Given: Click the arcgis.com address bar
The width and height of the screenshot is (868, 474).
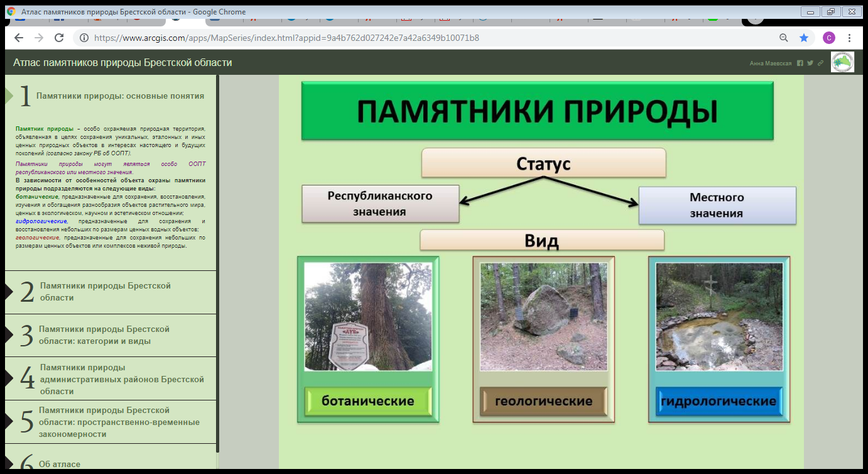Looking at the screenshot, I should point(286,38).
